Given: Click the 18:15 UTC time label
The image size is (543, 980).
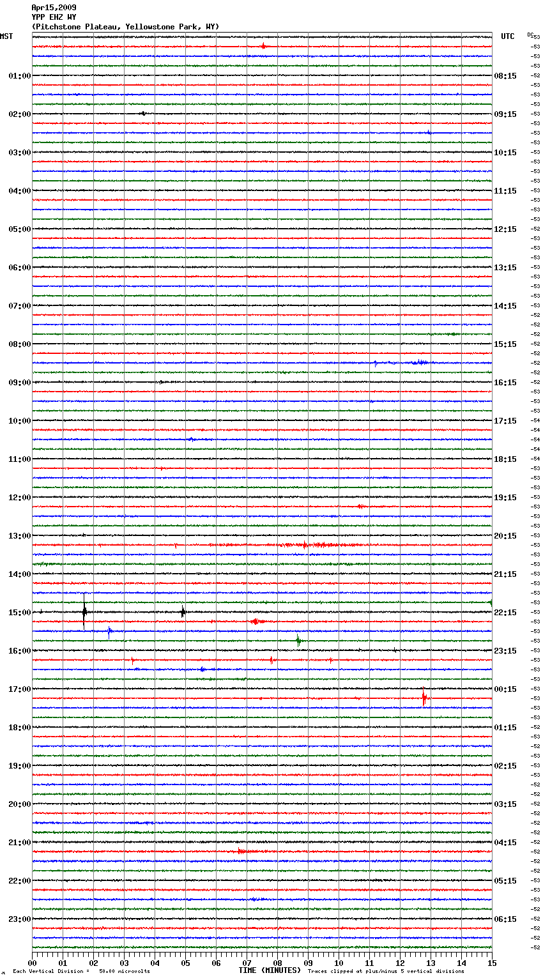Looking at the screenshot, I should (x=505, y=459).
